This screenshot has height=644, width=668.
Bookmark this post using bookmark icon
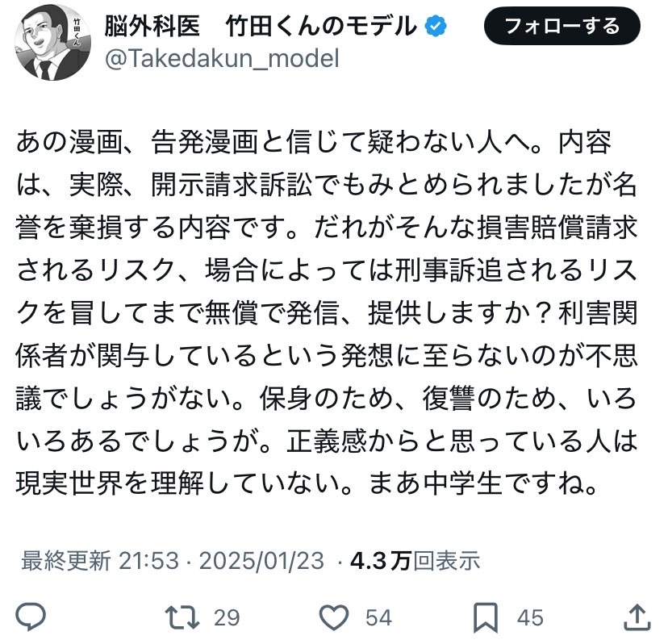pos(485,617)
